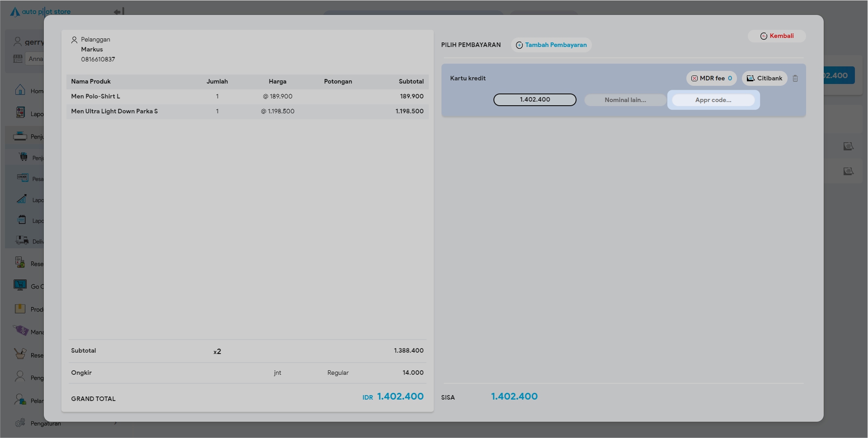Click the purple discount tag icon in sidebar
The image size is (868, 438).
point(21,331)
